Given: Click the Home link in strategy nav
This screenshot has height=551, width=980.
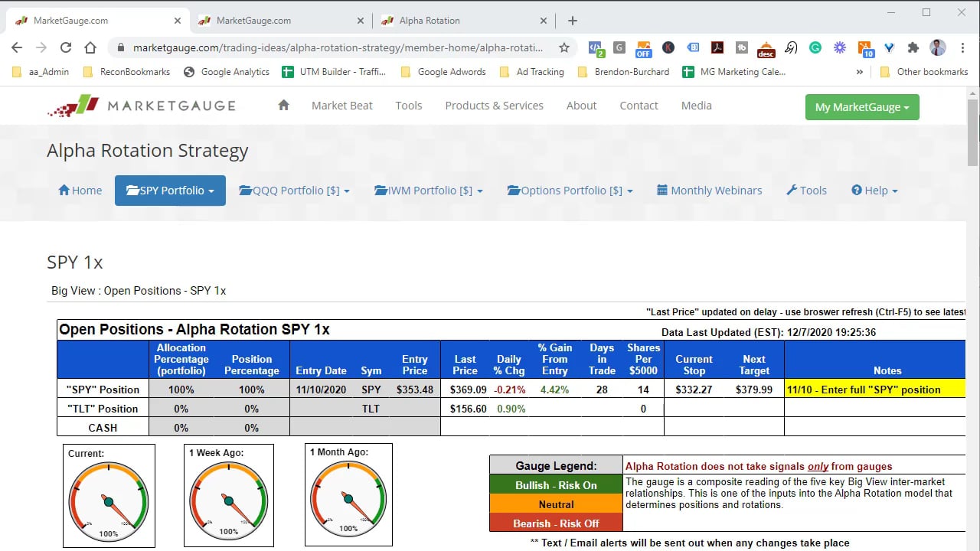Looking at the screenshot, I should pyautogui.click(x=80, y=191).
